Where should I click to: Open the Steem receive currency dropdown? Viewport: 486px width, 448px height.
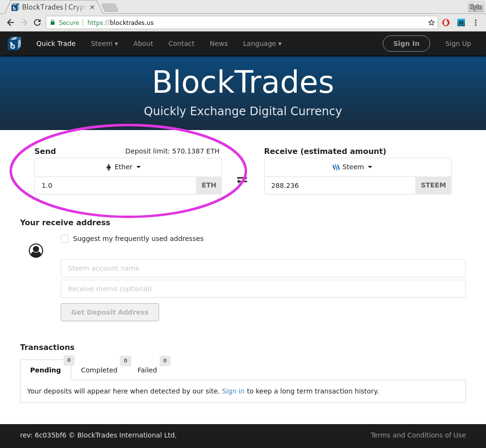pos(357,167)
